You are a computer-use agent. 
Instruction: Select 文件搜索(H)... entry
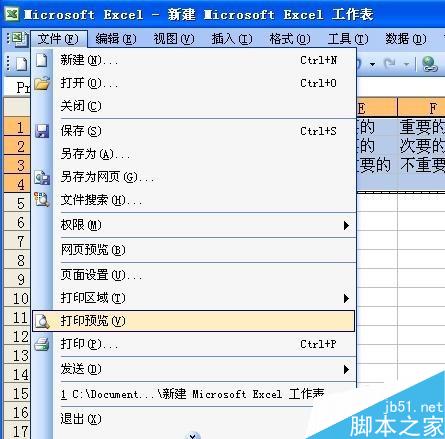click(x=193, y=200)
